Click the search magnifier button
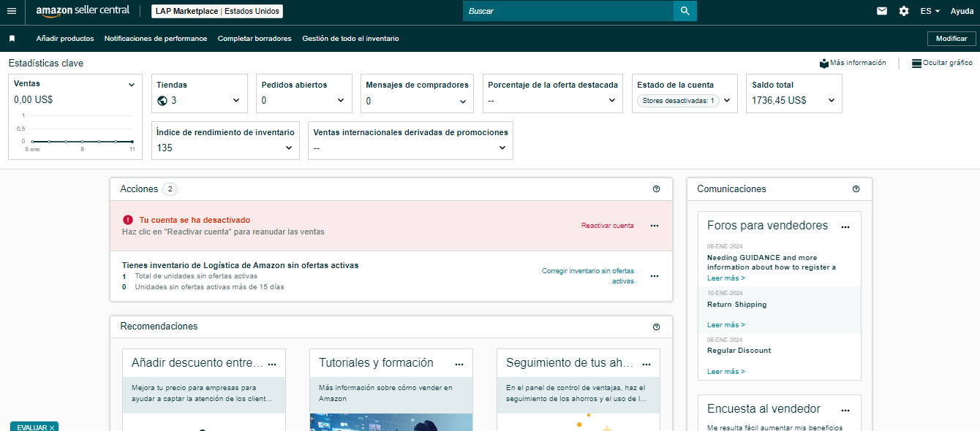980x431 pixels. pyautogui.click(x=685, y=11)
